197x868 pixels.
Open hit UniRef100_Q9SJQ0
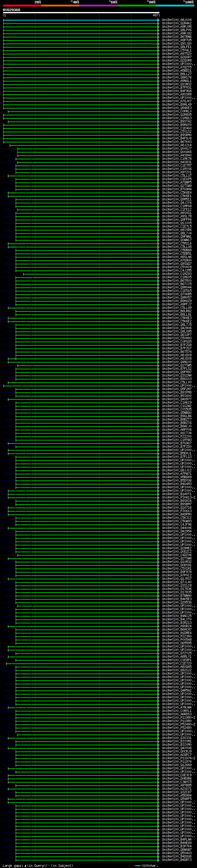pos(177,43)
